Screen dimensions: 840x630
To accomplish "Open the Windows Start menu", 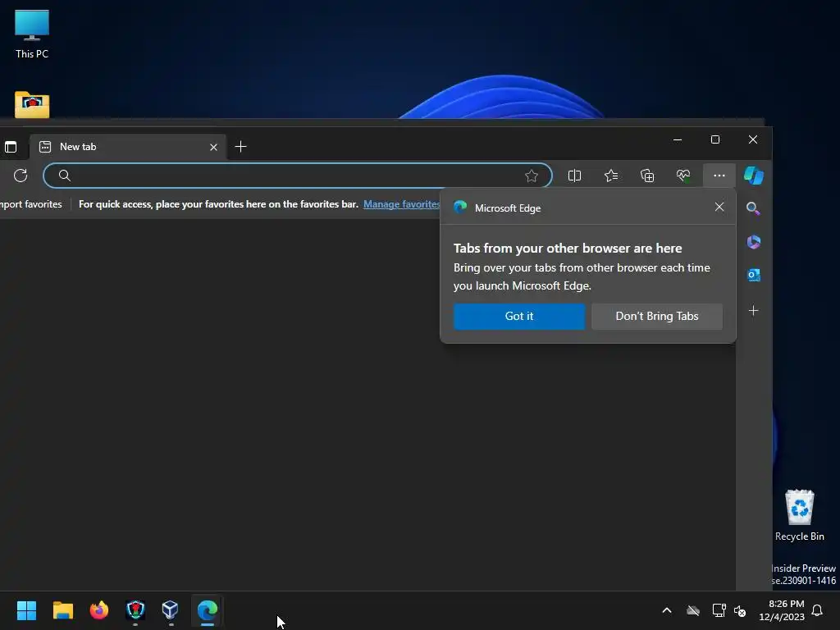I will click(x=26, y=610).
